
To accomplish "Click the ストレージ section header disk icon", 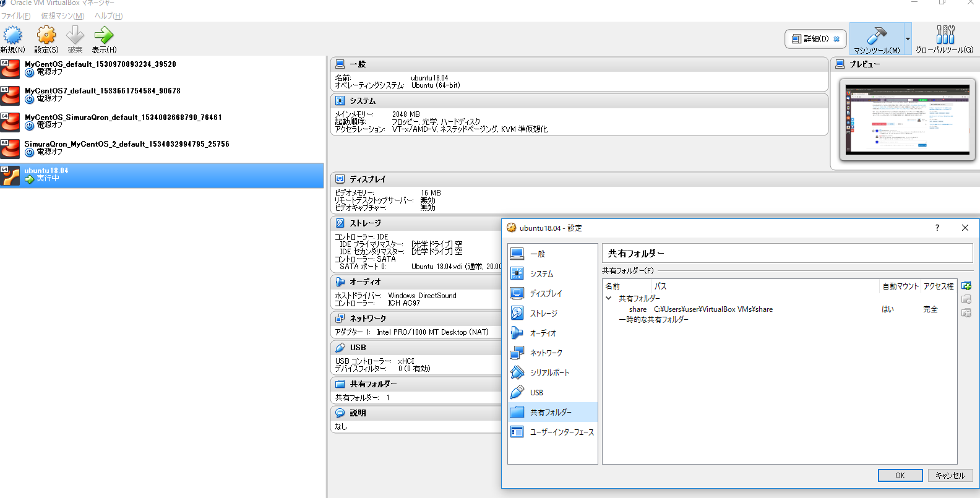I will [340, 223].
